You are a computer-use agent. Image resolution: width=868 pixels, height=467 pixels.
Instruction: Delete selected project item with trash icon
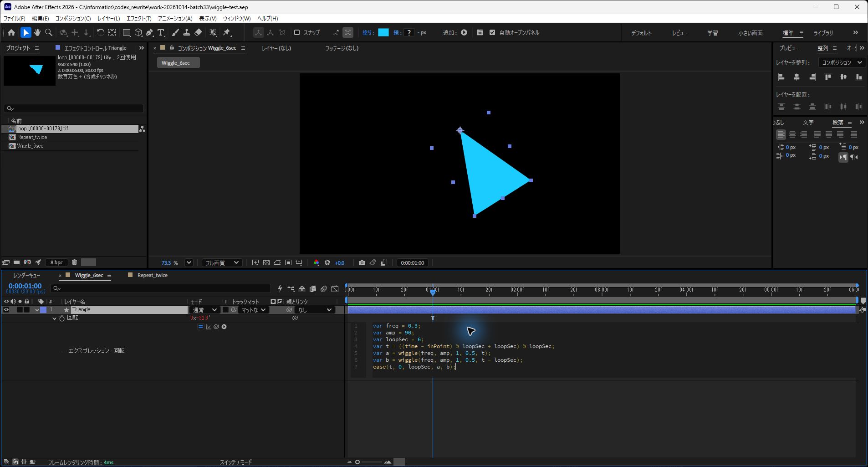click(74, 262)
